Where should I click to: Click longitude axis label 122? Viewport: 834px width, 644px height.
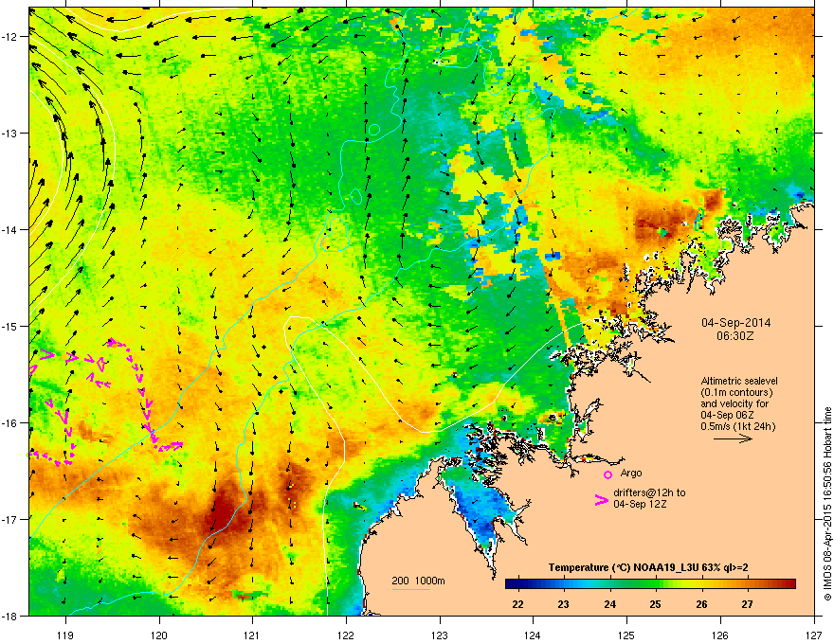tap(346, 635)
